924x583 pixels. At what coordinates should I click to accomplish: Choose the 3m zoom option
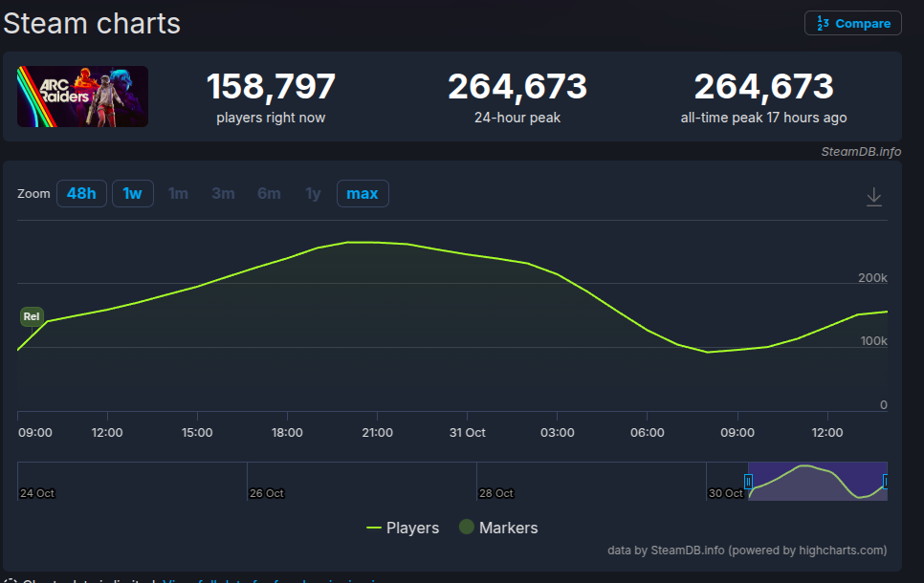[x=223, y=194]
